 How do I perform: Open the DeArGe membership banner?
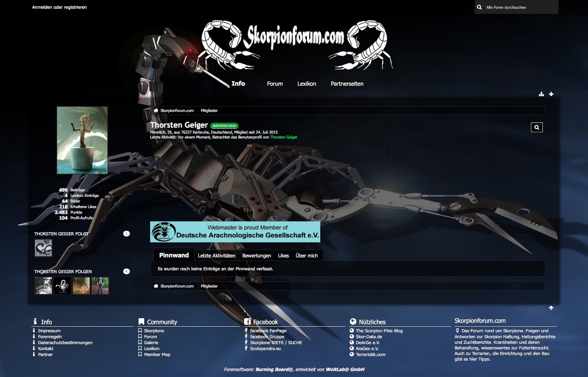pos(235,232)
